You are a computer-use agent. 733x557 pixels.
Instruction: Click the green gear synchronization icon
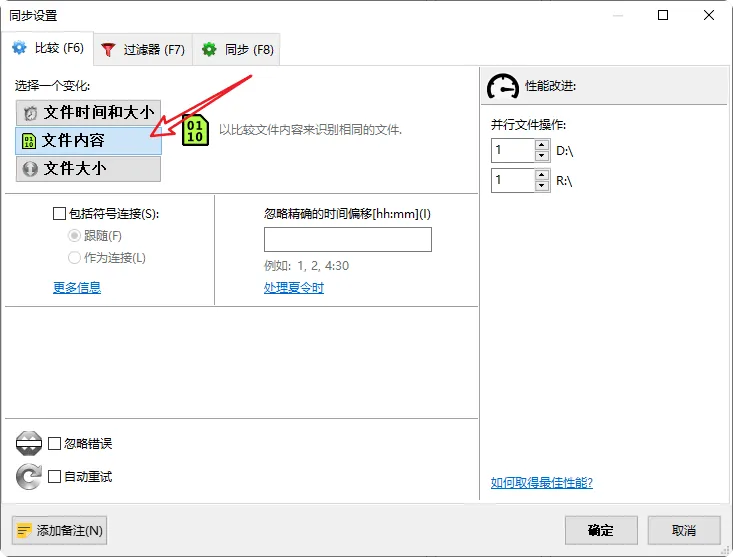[x=209, y=50]
